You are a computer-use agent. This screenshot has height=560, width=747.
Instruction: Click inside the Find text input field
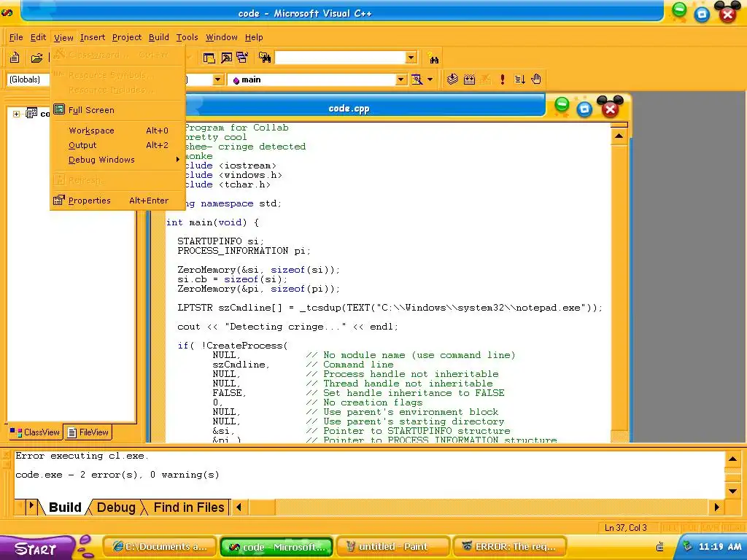pyautogui.click(x=341, y=58)
